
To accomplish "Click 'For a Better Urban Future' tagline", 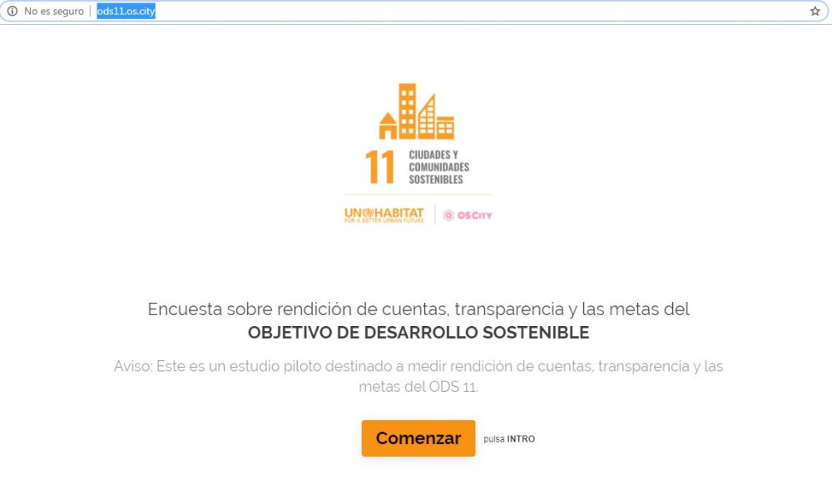I will point(384,221).
